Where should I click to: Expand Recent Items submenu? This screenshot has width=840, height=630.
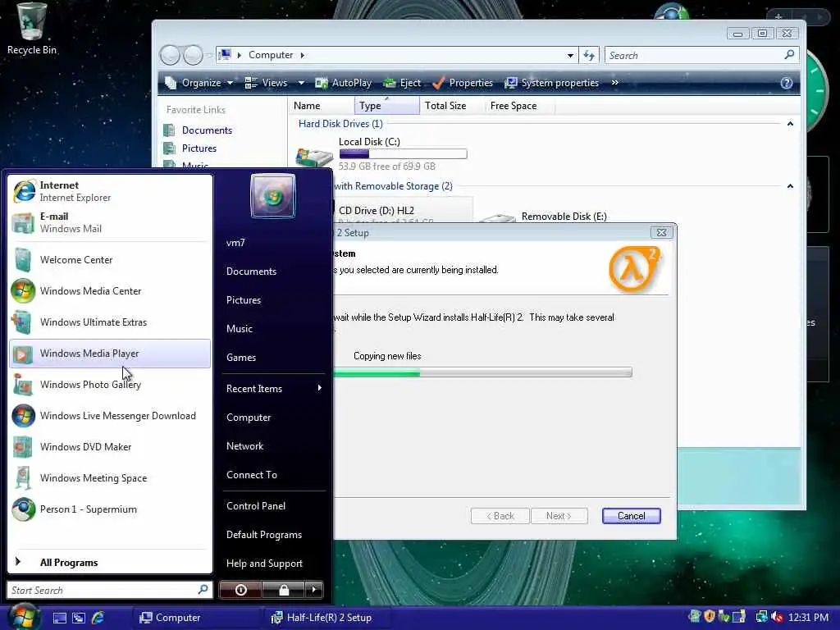point(273,389)
